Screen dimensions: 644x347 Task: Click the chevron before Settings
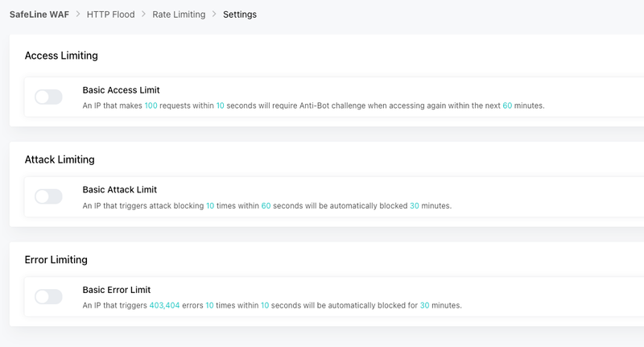(x=214, y=14)
